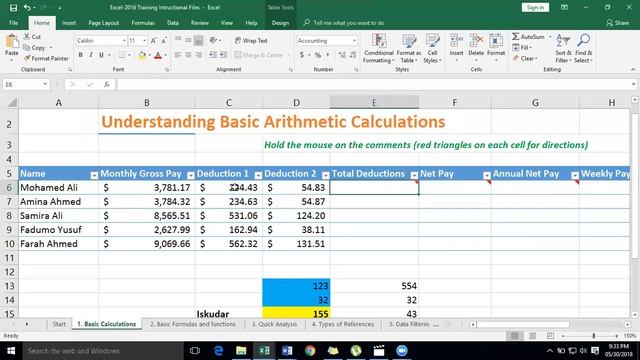This screenshot has width=640, height=360.
Task: Click the Excel icon in Windows taskbar
Action: pyautogui.click(x=264, y=351)
